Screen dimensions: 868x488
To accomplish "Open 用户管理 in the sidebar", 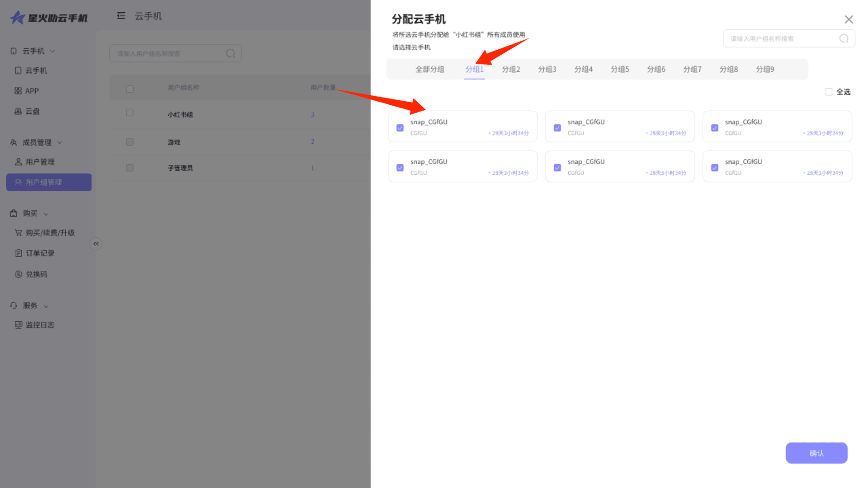I will coord(40,162).
